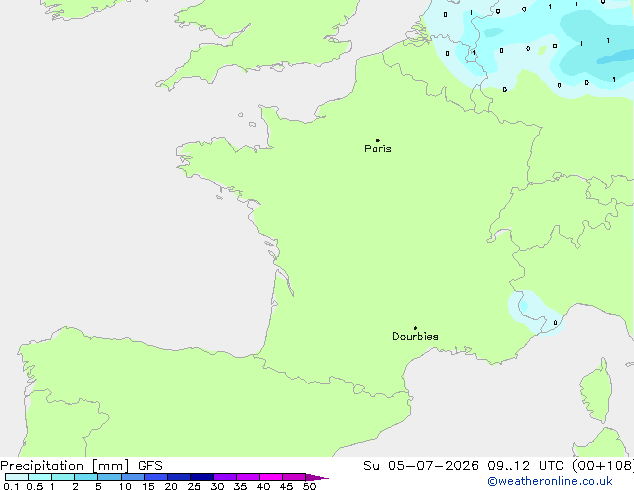The width and height of the screenshot is (634, 490).
Task: Select the 40–45 mm magenta swatch
Action: [x=271, y=477]
